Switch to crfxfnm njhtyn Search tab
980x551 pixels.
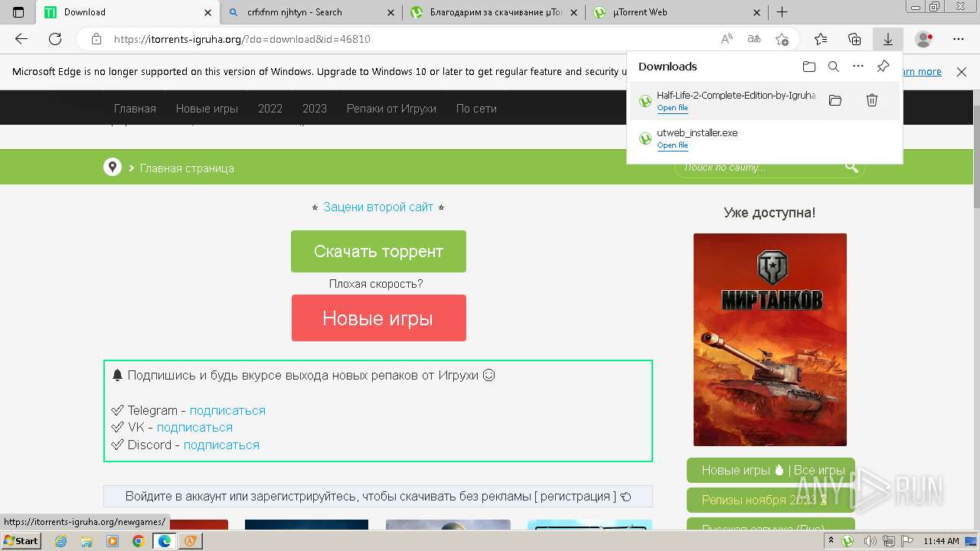tap(312, 12)
